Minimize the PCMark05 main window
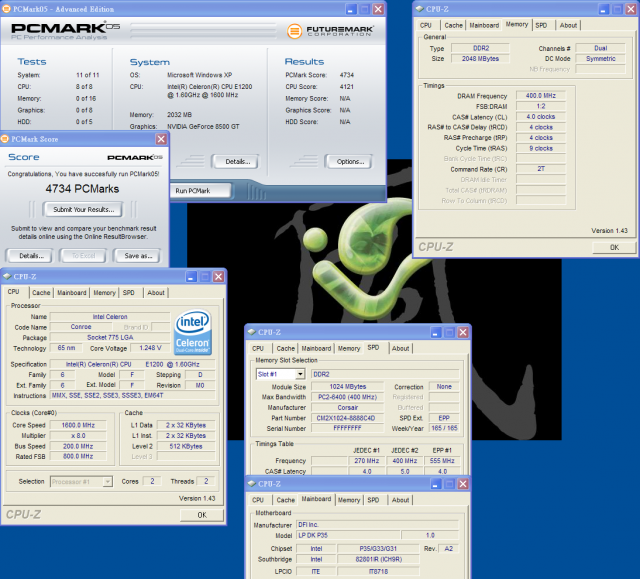 point(351,9)
